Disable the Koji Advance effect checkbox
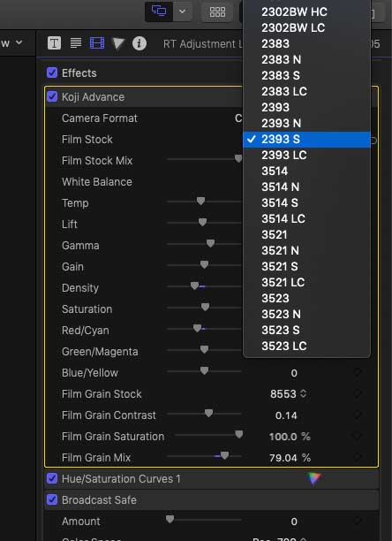392x541 pixels. (52, 96)
